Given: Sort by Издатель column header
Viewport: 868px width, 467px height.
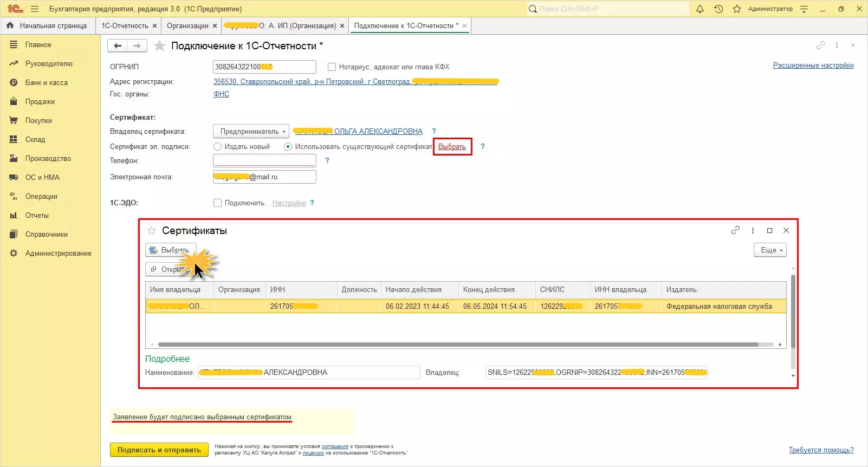Looking at the screenshot, I should click(724, 289).
